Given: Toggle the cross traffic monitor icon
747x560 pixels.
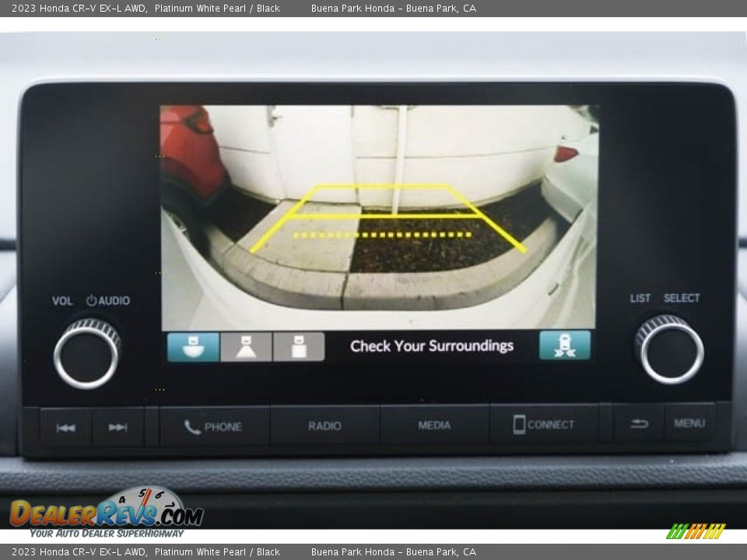Looking at the screenshot, I should click(x=564, y=345).
